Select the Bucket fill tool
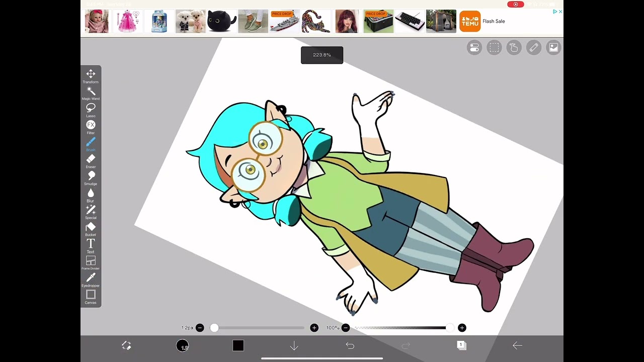 pos(91,229)
